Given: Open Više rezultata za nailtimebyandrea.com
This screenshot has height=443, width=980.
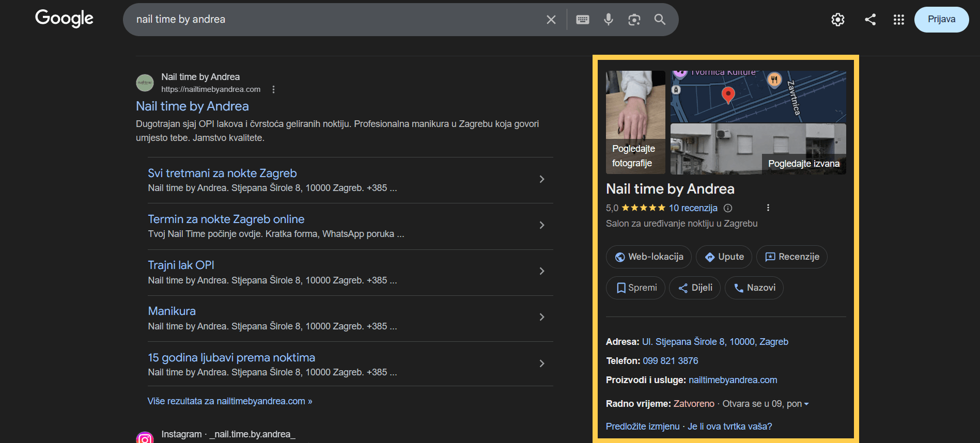Looking at the screenshot, I should tap(230, 401).
